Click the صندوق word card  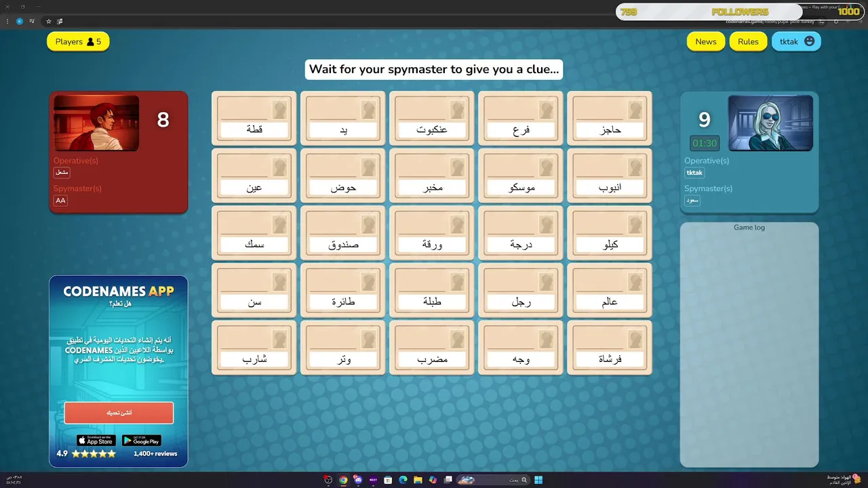343,233
